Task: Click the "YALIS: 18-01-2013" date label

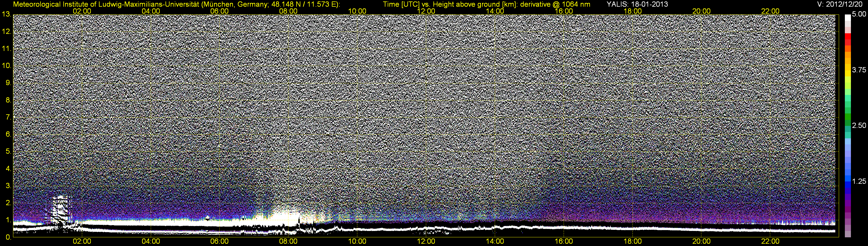Action: (637, 4)
